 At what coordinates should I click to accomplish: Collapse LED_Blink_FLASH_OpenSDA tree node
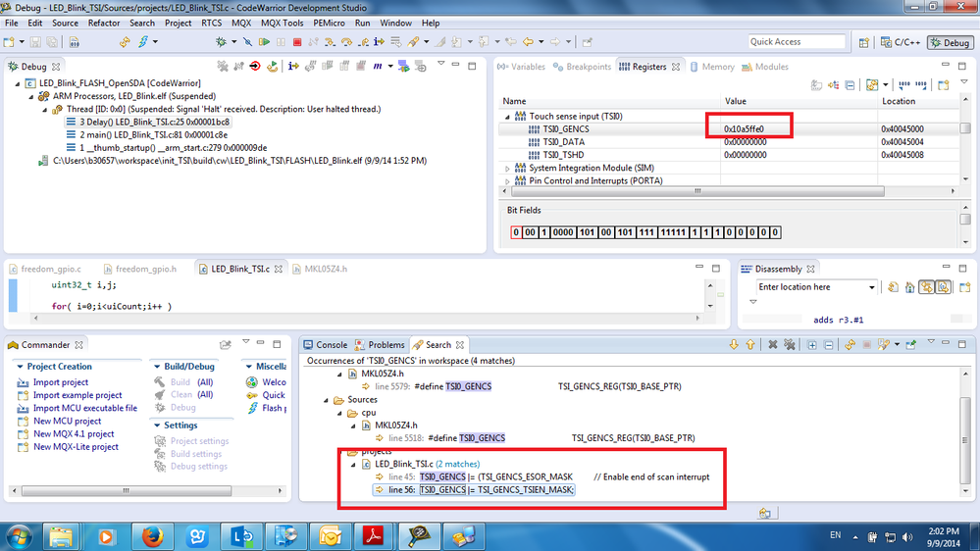pyautogui.click(x=18, y=83)
